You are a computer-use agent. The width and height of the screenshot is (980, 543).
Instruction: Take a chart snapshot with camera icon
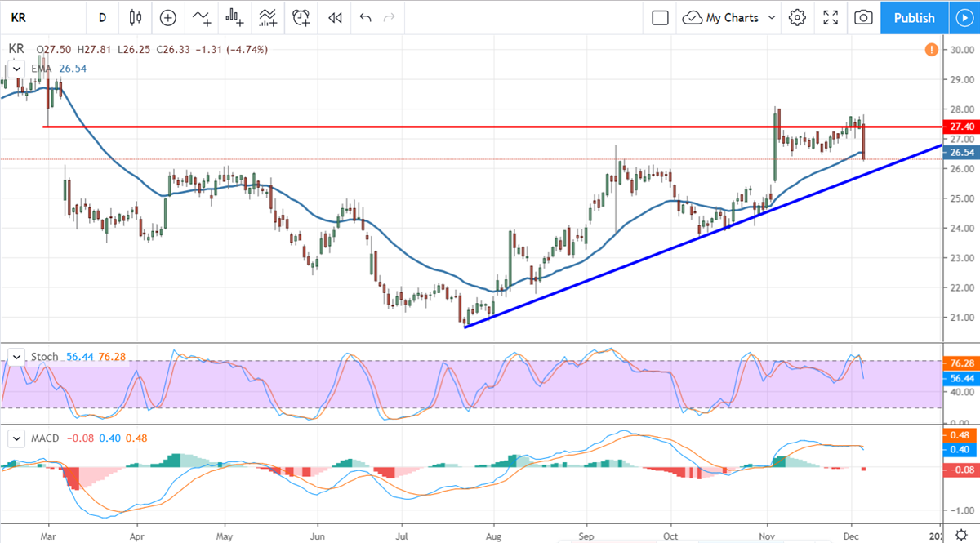[x=863, y=17]
